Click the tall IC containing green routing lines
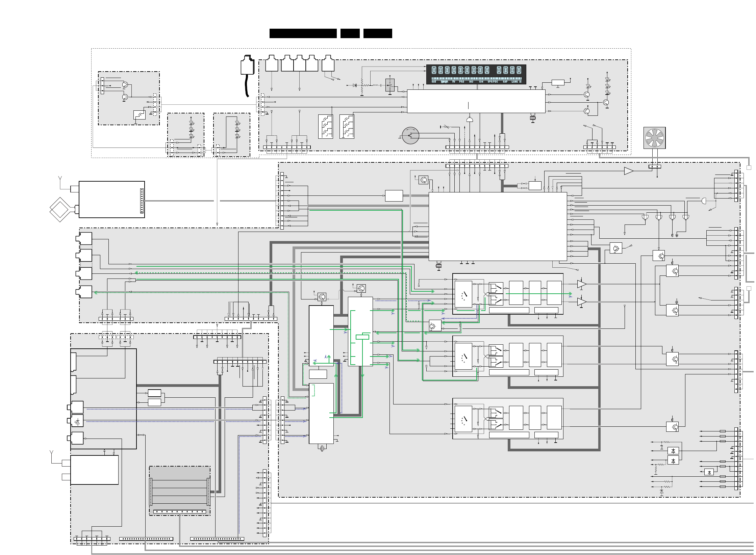This screenshot has width=756, height=555. click(360, 332)
